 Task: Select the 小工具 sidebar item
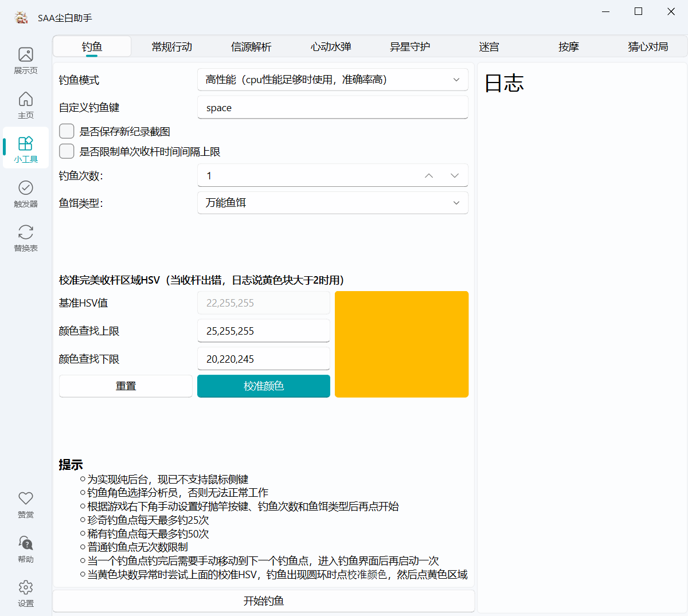click(x=26, y=149)
